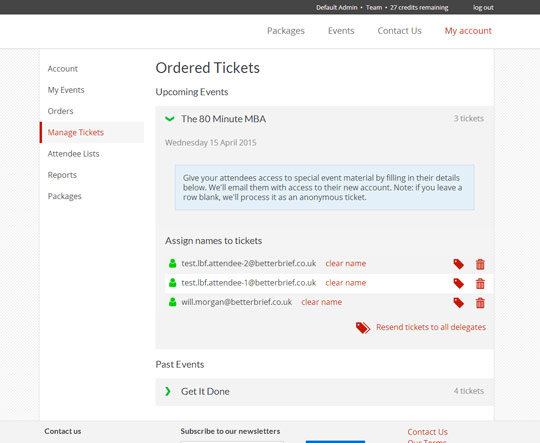Image resolution: width=540 pixels, height=443 pixels.
Task: Open Packages in the sidebar
Action: coord(65,196)
